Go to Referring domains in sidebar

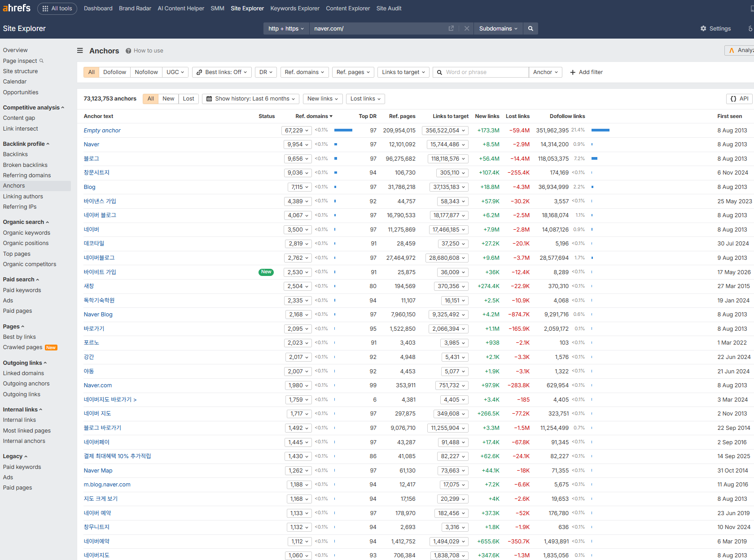27,175
